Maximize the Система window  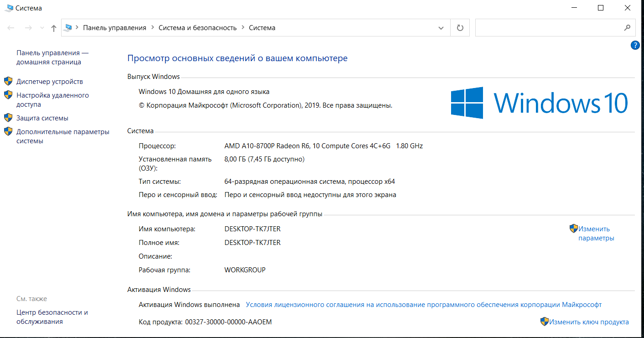[x=601, y=8]
